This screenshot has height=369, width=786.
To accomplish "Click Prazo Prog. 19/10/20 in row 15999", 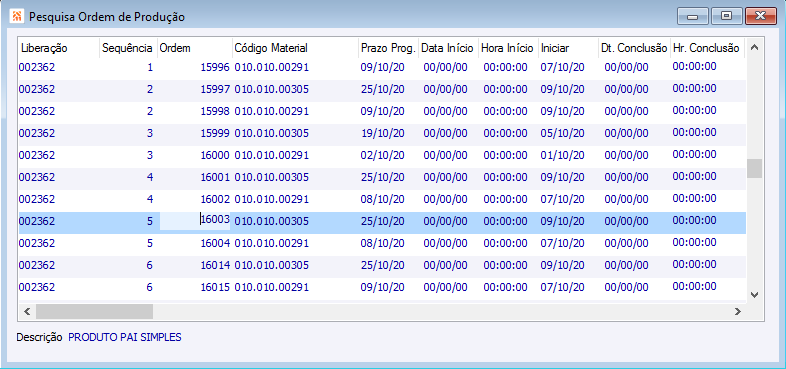I will (382, 133).
